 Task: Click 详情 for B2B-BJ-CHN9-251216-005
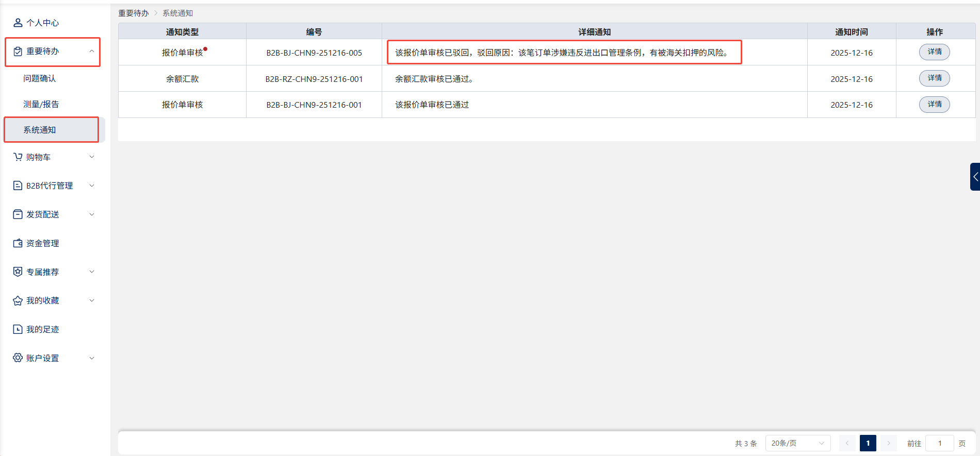pyautogui.click(x=935, y=52)
